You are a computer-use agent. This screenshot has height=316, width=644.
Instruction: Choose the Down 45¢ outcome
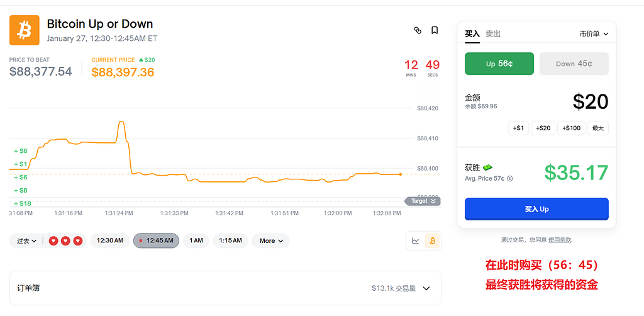574,64
